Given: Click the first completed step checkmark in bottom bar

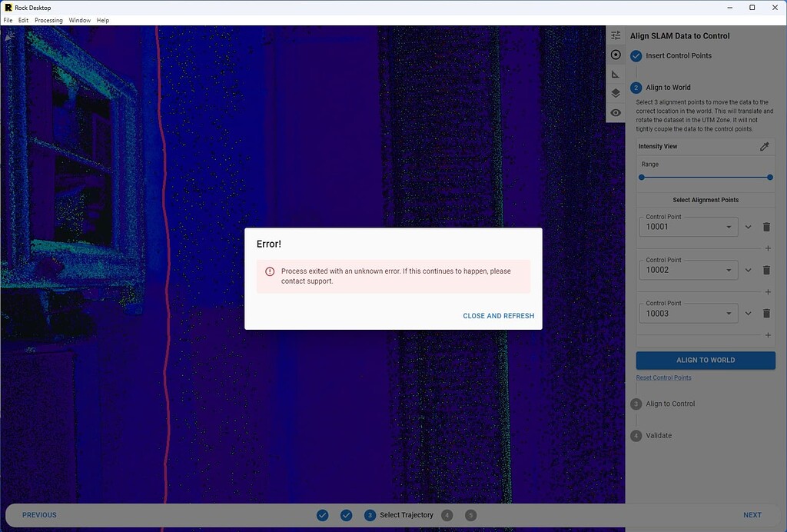Looking at the screenshot, I should 323,515.
